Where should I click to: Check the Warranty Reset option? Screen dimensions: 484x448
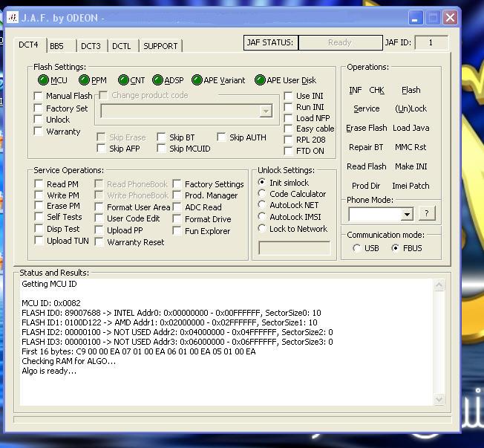[x=99, y=241]
